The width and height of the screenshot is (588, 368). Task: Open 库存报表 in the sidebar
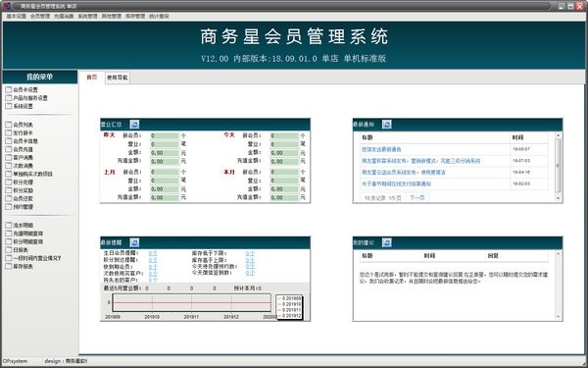[x=20, y=267]
